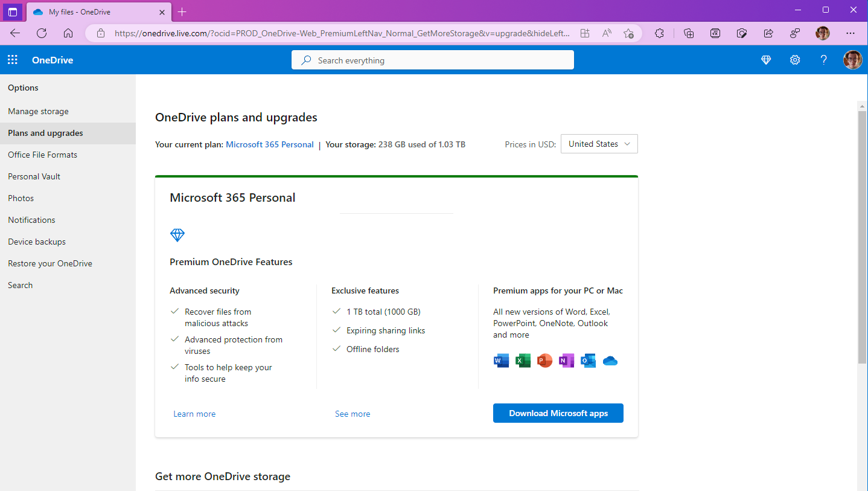Open Photos option
The width and height of the screenshot is (868, 491).
tap(68, 198)
